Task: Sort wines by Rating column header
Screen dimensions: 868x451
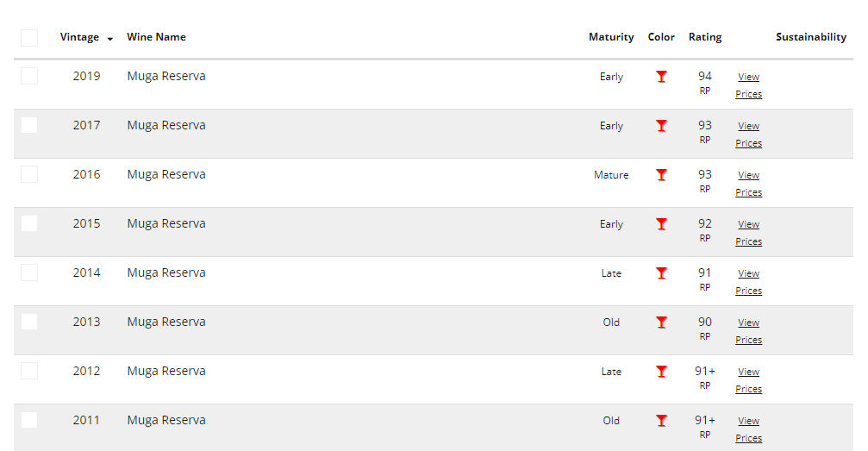Action: pos(704,37)
